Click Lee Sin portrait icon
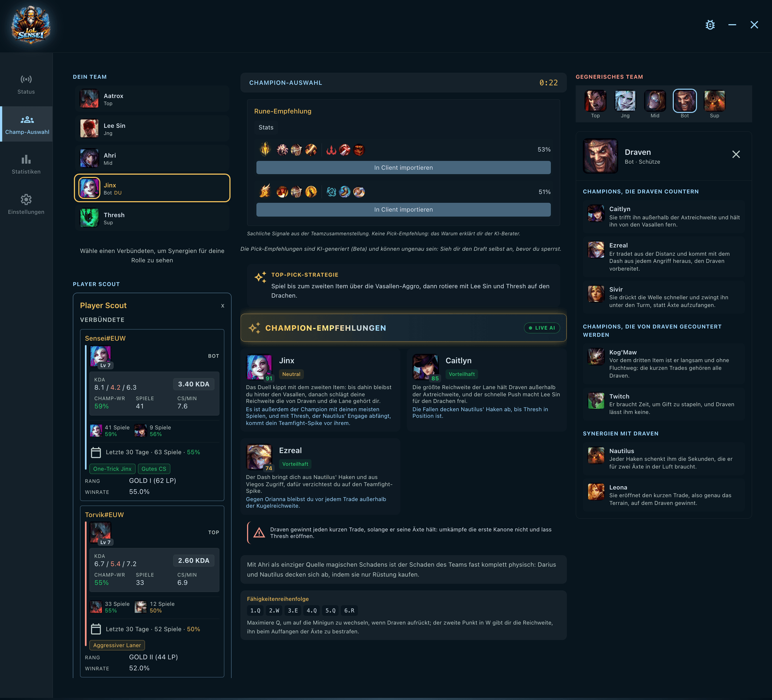This screenshot has height=700, width=772. 89,129
